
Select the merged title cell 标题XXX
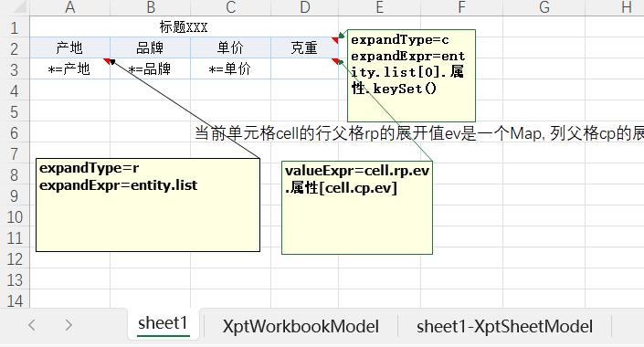tap(184, 27)
